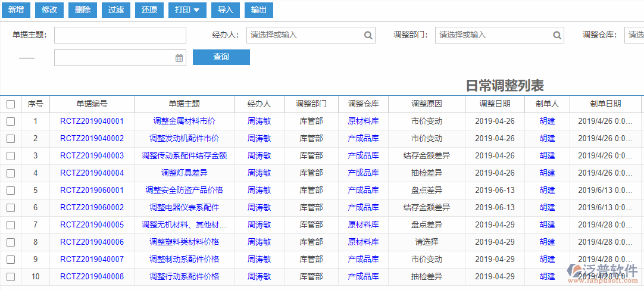The height and width of the screenshot is (290, 644).
Task: Check the checkbox for row RCTZ2019040001
Action: [11, 121]
